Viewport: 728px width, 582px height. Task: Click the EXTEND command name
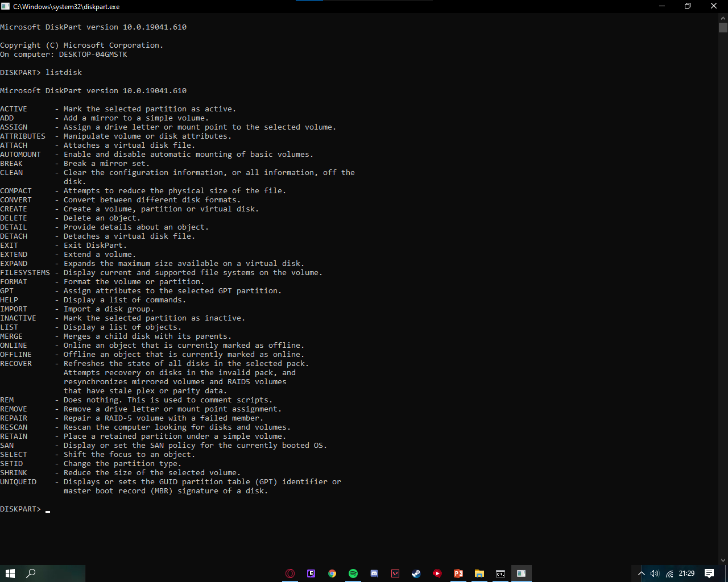point(14,255)
